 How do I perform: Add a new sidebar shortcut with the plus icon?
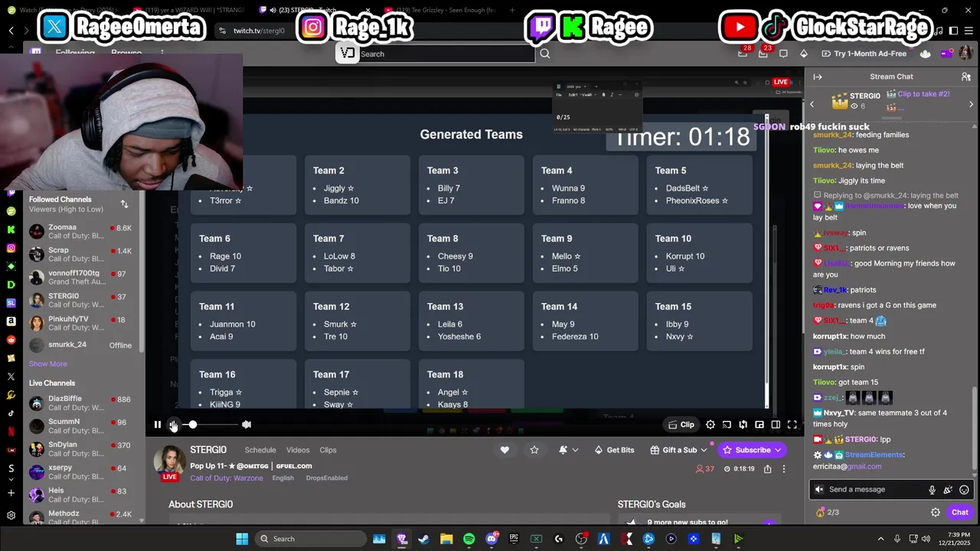(11, 491)
